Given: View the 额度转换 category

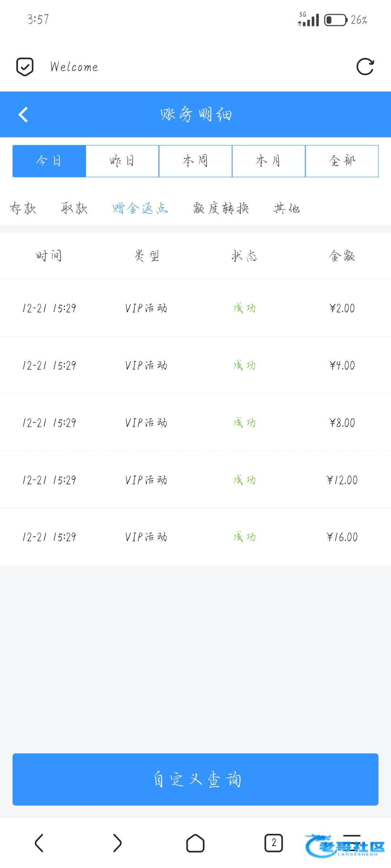Looking at the screenshot, I should tap(221, 208).
